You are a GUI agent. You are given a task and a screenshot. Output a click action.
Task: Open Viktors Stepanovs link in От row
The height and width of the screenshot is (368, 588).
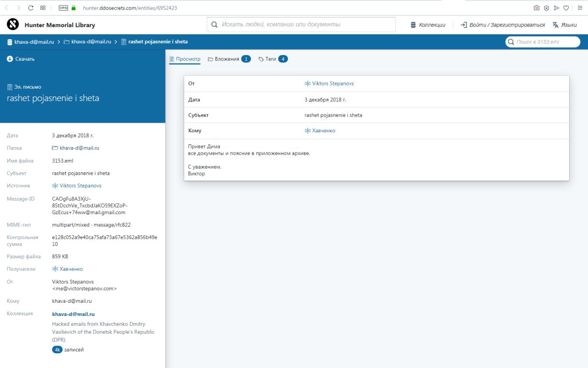329,84
